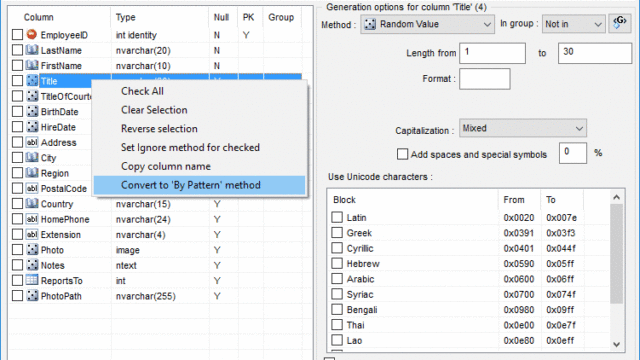Image resolution: width=640 pixels, height=360 pixels.
Task: Click the 0x0980 From value for Bengali
Action: 518,310
